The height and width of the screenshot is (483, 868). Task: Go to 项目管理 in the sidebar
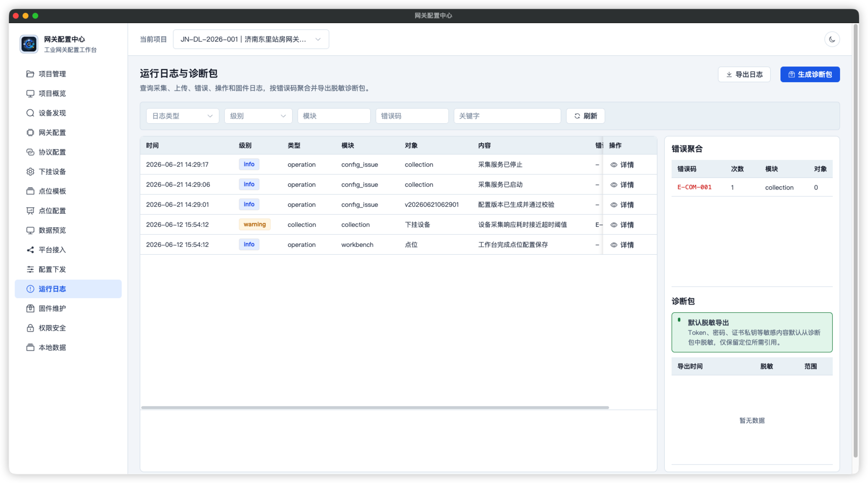68,74
